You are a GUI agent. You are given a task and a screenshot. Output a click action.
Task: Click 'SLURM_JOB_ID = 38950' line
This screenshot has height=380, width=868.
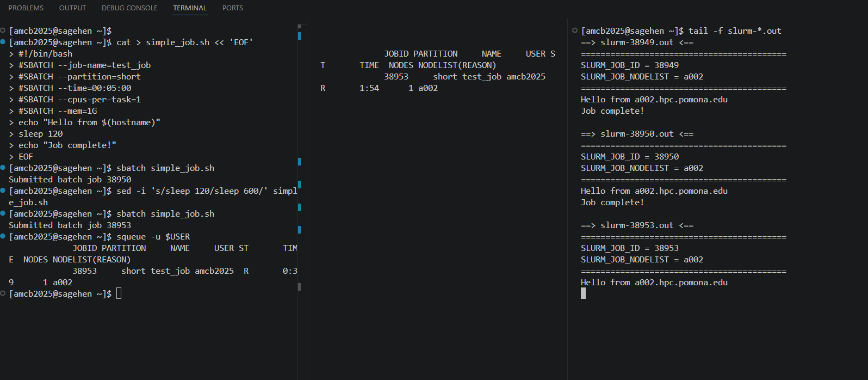(x=630, y=157)
